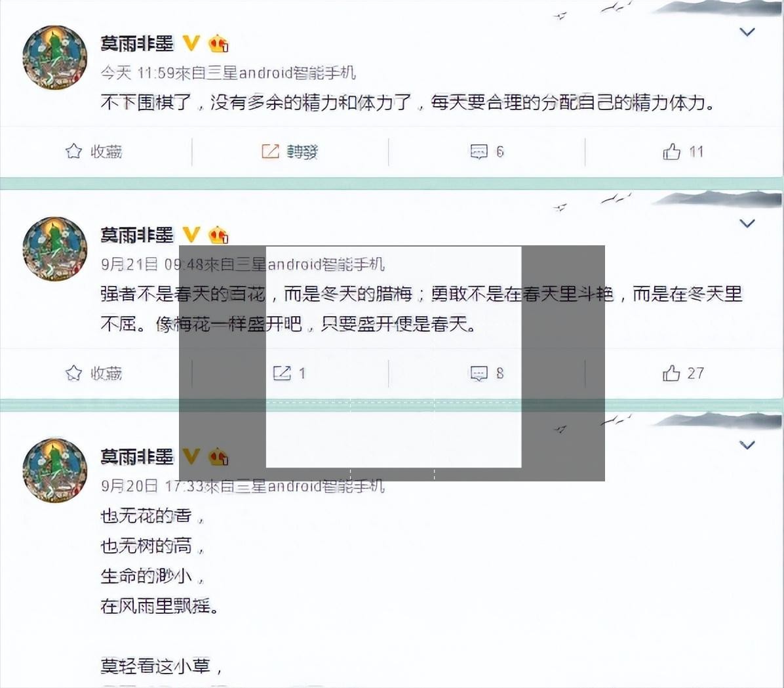The width and height of the screenshot is (784, 688).
Task: Click the profile avatar on the first post
Action: [55, 58]
